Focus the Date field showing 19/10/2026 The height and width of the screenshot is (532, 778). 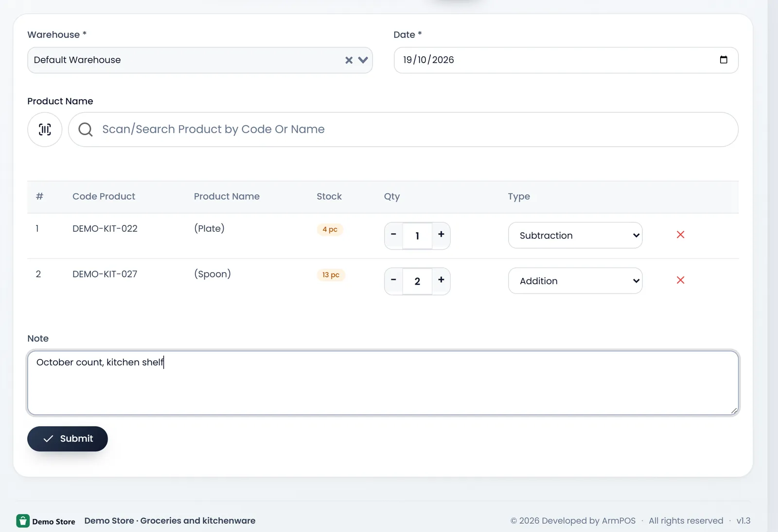pos(566,60)
